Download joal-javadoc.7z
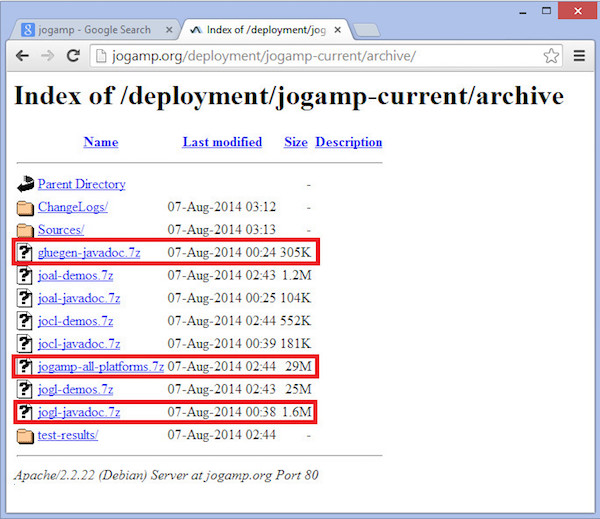Screen dimensions: 600x519 (79, 298)
